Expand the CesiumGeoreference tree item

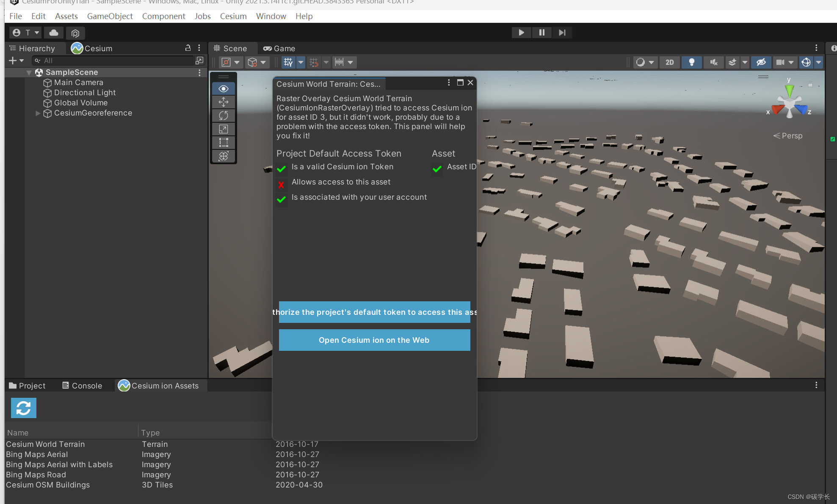tap(38, 113)
